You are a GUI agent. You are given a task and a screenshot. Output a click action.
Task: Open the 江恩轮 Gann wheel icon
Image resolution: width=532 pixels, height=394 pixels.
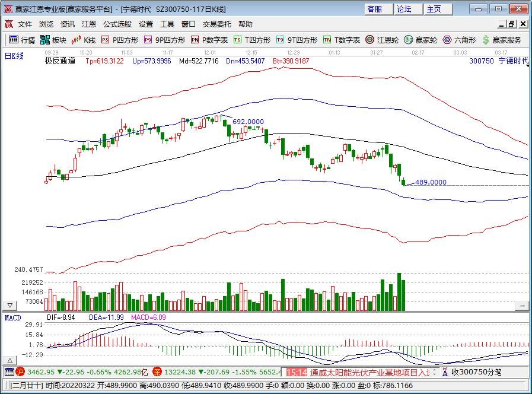[x=369, y=40]
